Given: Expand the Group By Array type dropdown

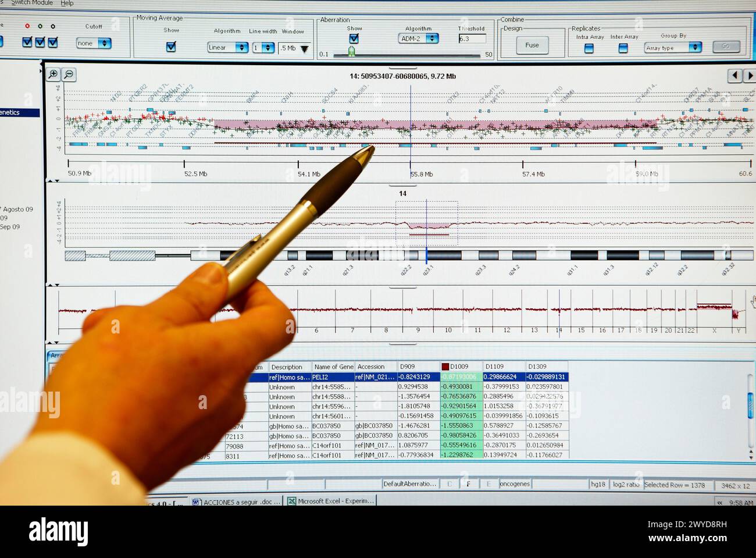Looking at the screenshot, I should click(x=673, y=48).
